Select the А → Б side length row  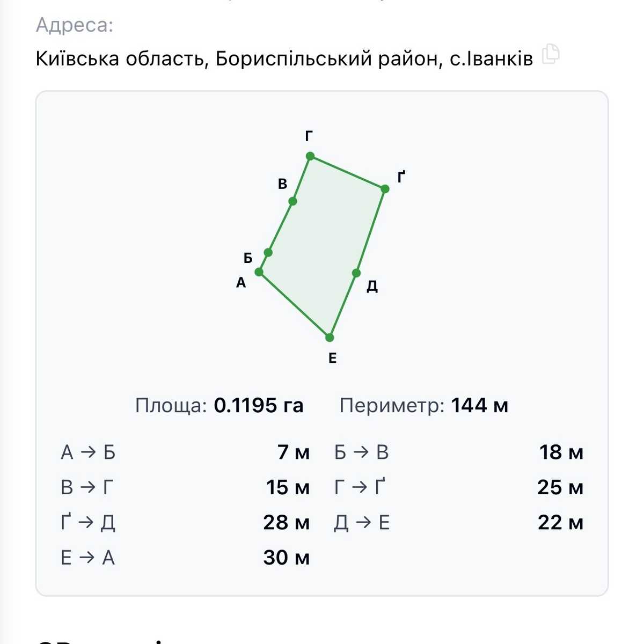[185, 452]
